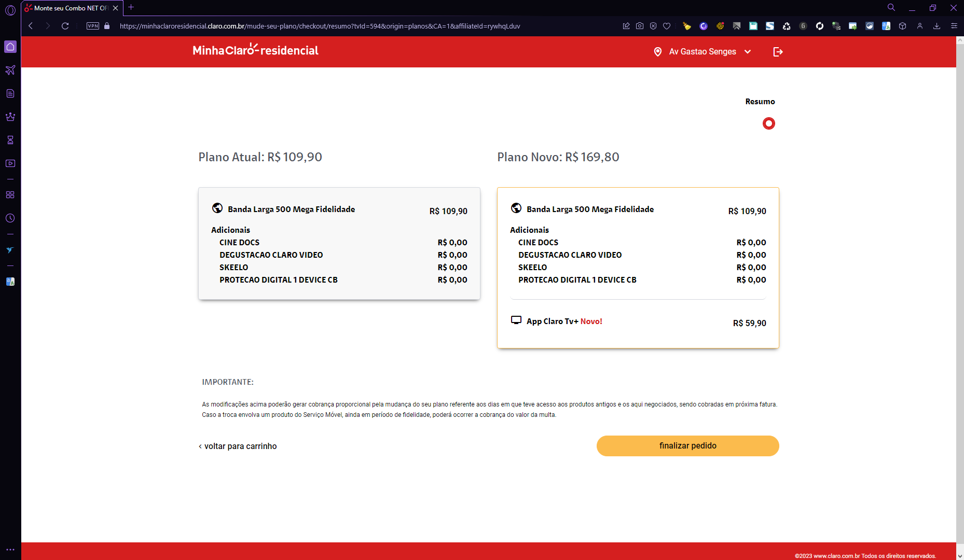
Task: Click 'www.claro.com.br' copyright text in footer
Action: 837,556
